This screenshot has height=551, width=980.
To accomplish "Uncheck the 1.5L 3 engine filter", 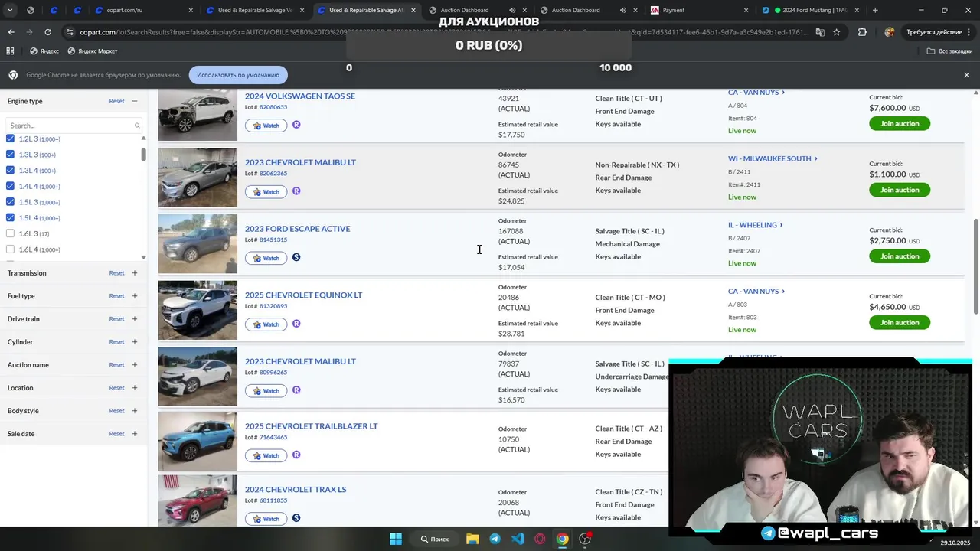I will (x=10, y=202).
